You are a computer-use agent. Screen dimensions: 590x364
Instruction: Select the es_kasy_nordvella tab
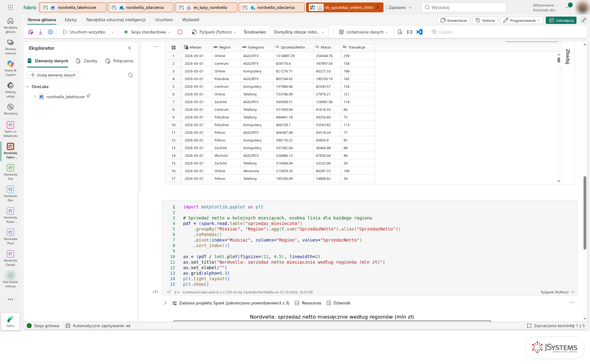206,7
